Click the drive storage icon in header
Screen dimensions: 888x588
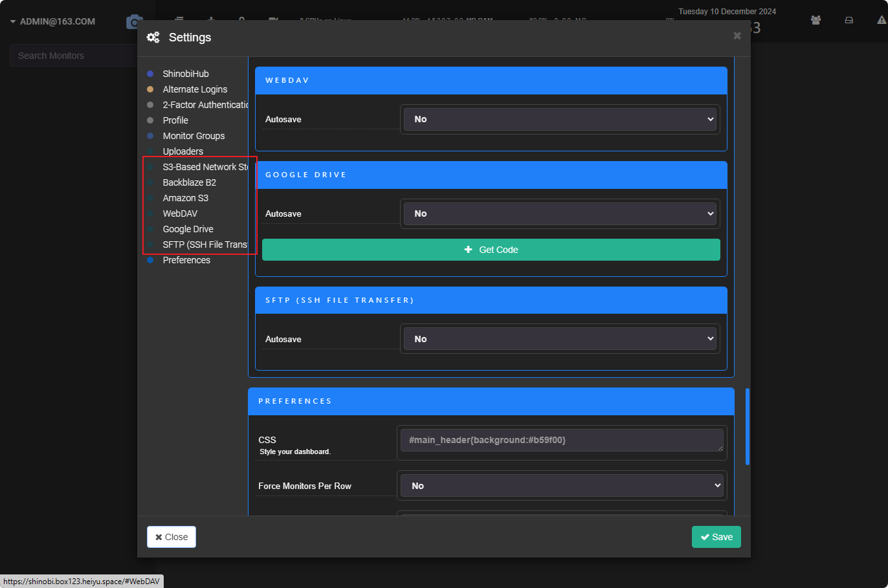(x=849, y=20)
